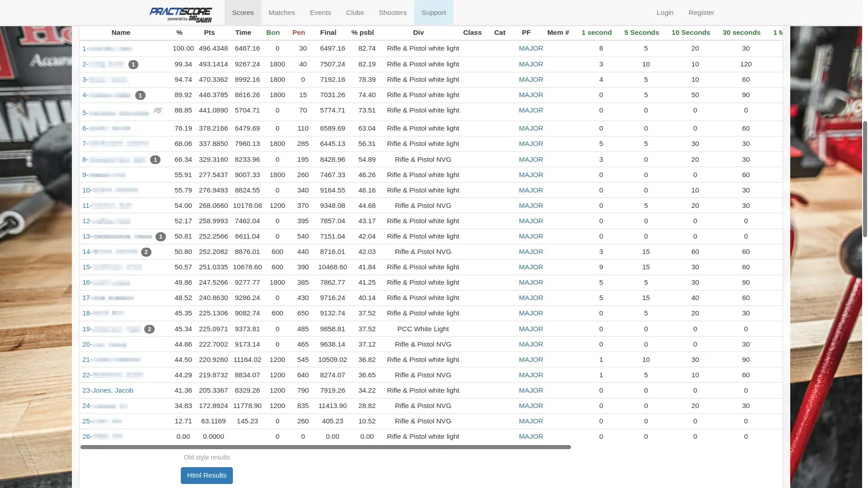Click the Support tab

pos(433,13)
